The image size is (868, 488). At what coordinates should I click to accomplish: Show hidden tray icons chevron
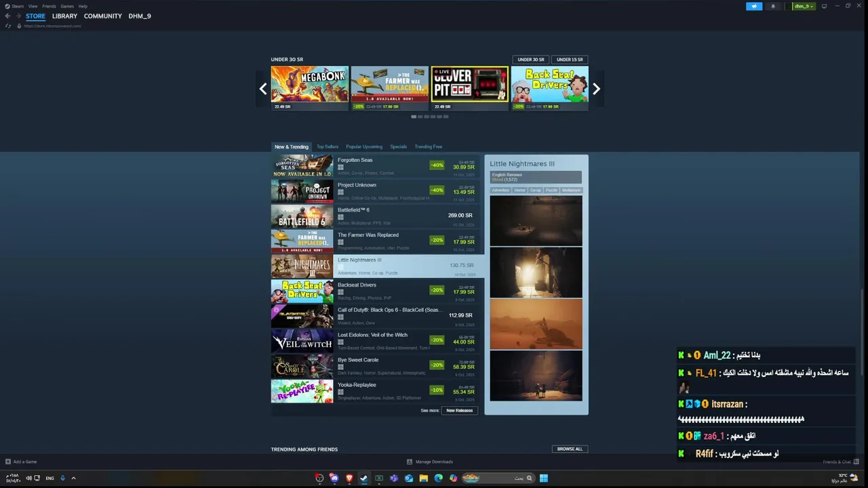click(73, 478)
